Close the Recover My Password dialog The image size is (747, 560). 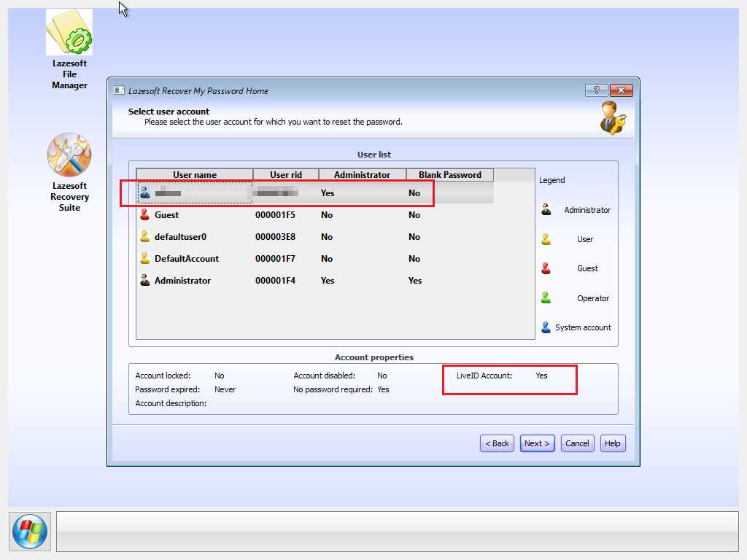click(x=621, y=90)
